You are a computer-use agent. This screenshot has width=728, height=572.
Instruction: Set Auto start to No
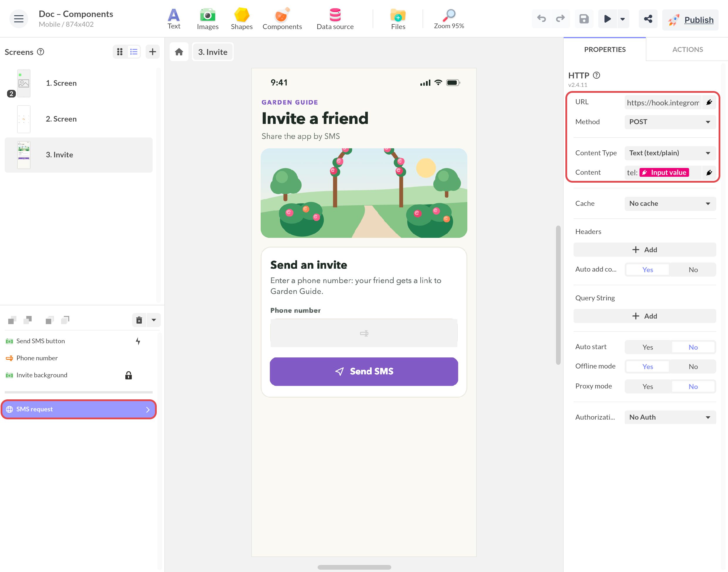[x=693, y=347]
